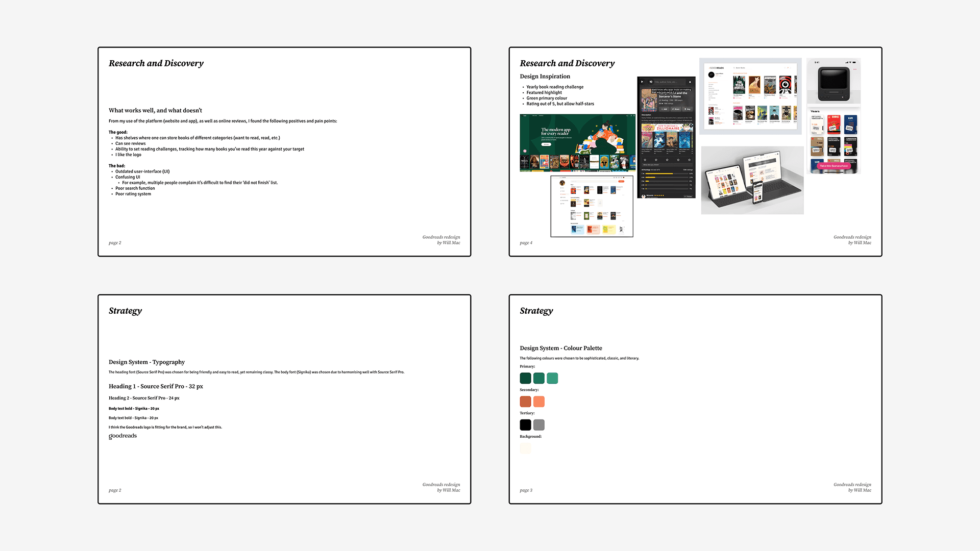980x551 pixels.
Task: Click 'What works well, and what doesn't' heading
Action: click(155, 110)
